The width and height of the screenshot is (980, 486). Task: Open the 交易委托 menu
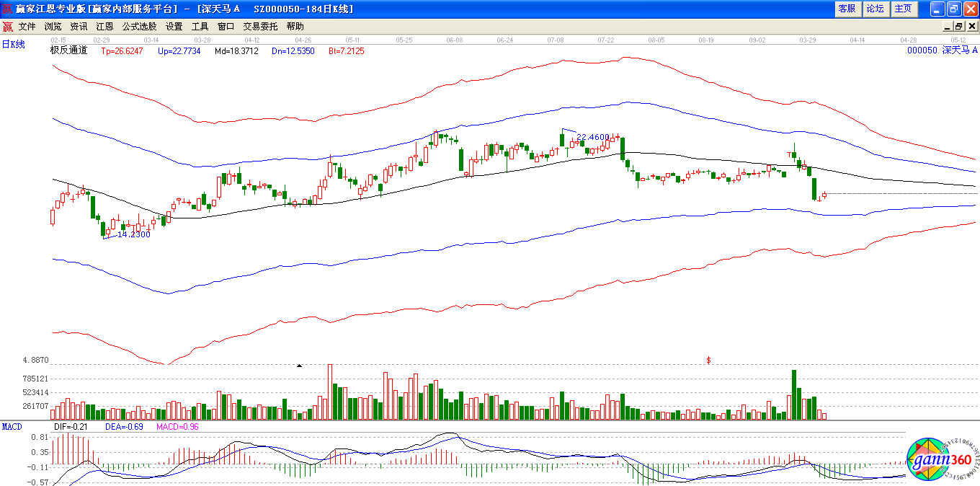tap(260, 27)
